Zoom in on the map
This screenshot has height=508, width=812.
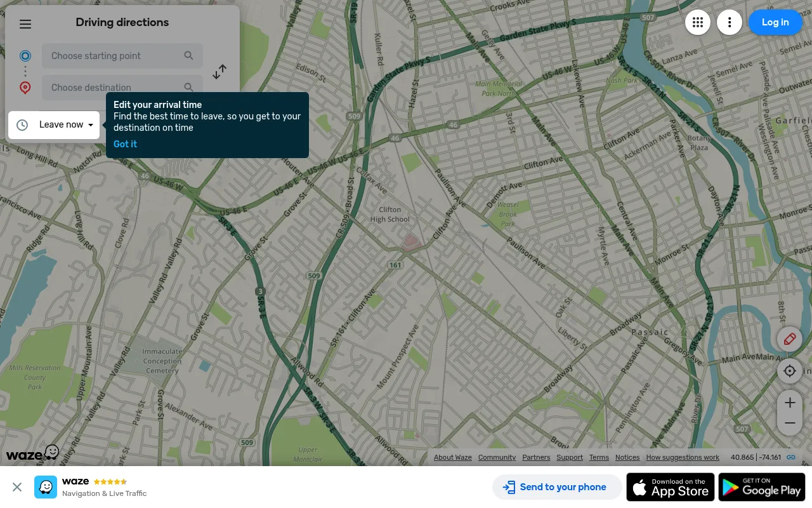point(790,403)
